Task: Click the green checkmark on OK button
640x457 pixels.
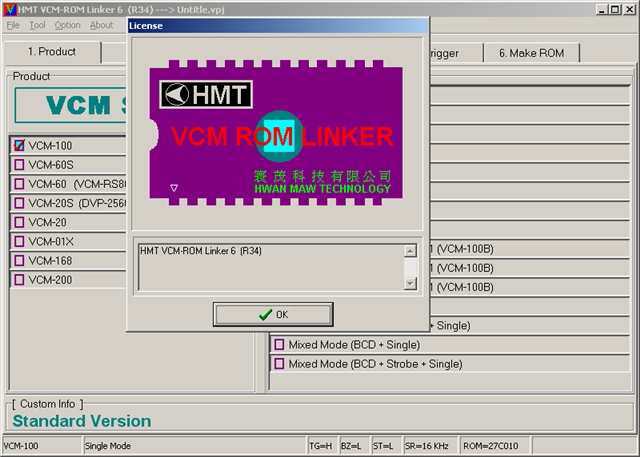Action: pyautogui.click(x=265, y=314)
